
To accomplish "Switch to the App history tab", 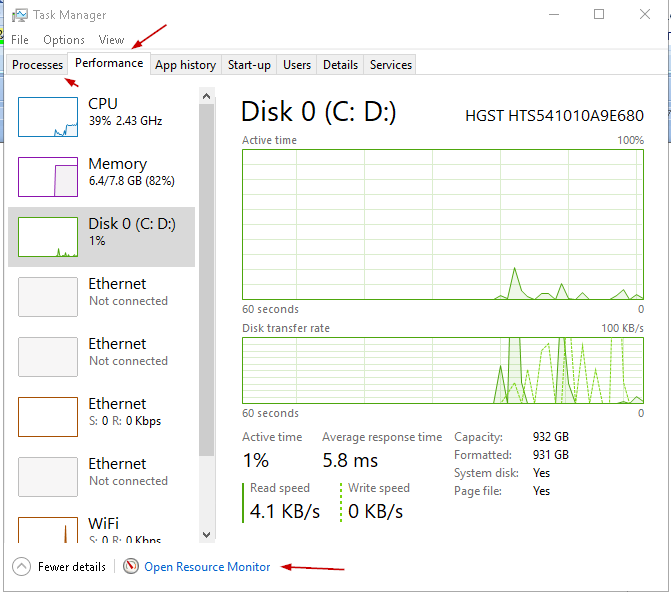I will (185, 65).
